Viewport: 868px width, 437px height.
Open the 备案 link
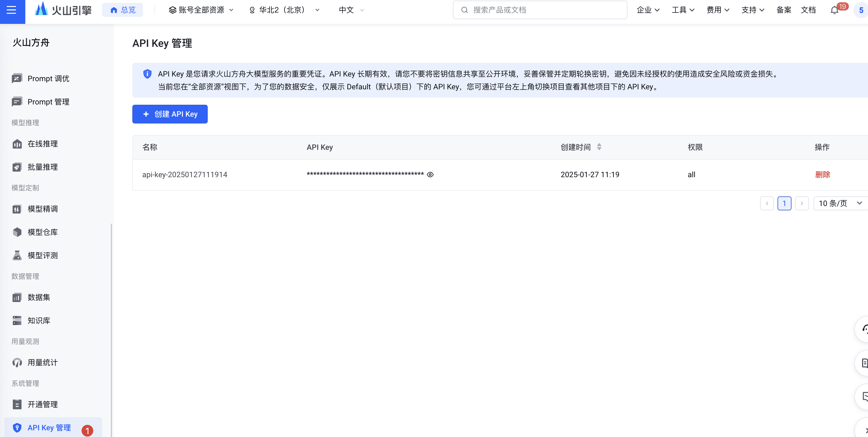(784, 10)
